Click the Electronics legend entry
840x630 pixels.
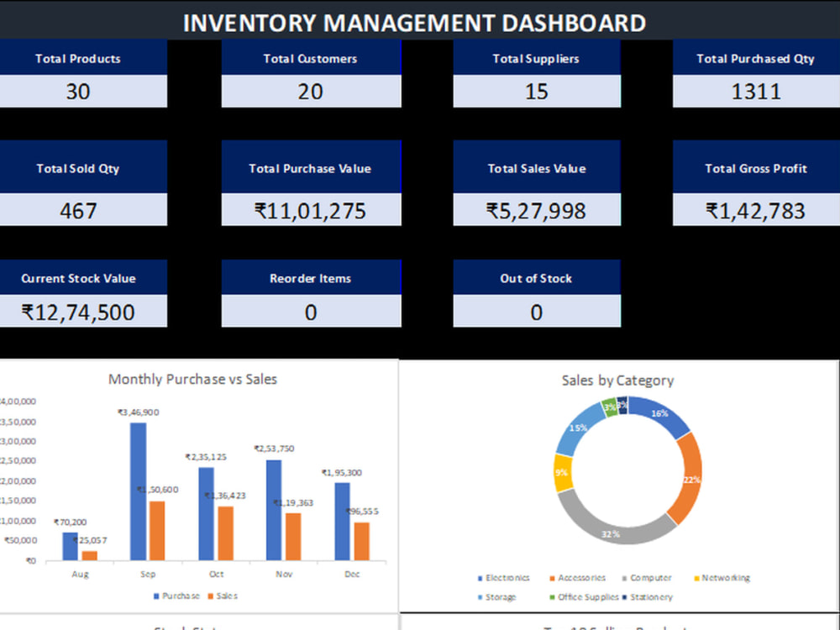pos(503,578)
